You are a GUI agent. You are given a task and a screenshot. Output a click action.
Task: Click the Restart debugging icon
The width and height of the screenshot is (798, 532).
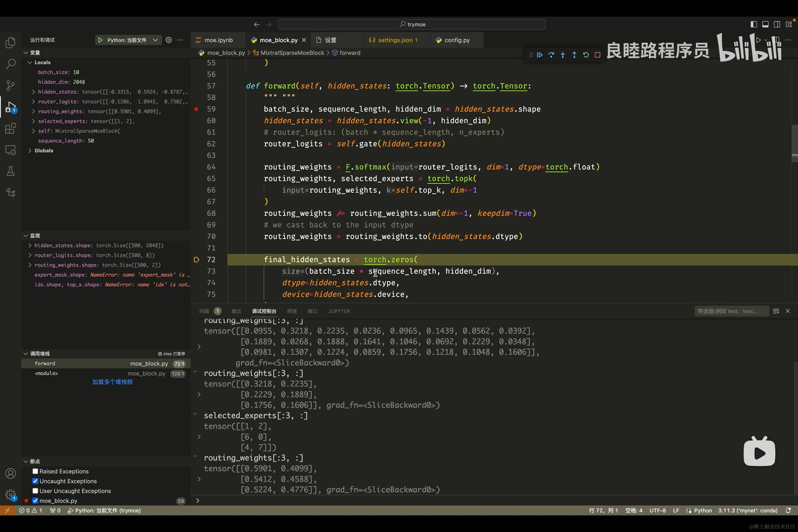586,55
